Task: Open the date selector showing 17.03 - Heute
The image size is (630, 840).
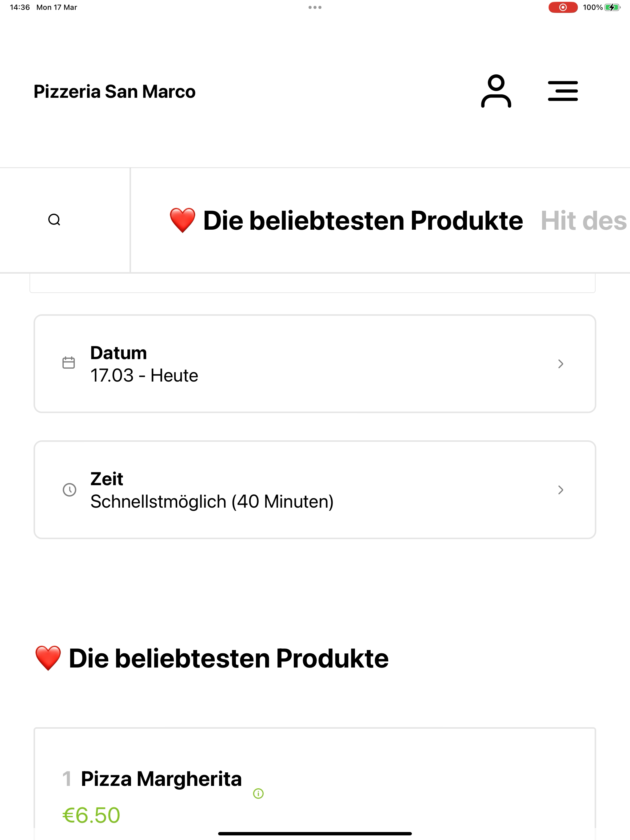Action: point(315,364)
